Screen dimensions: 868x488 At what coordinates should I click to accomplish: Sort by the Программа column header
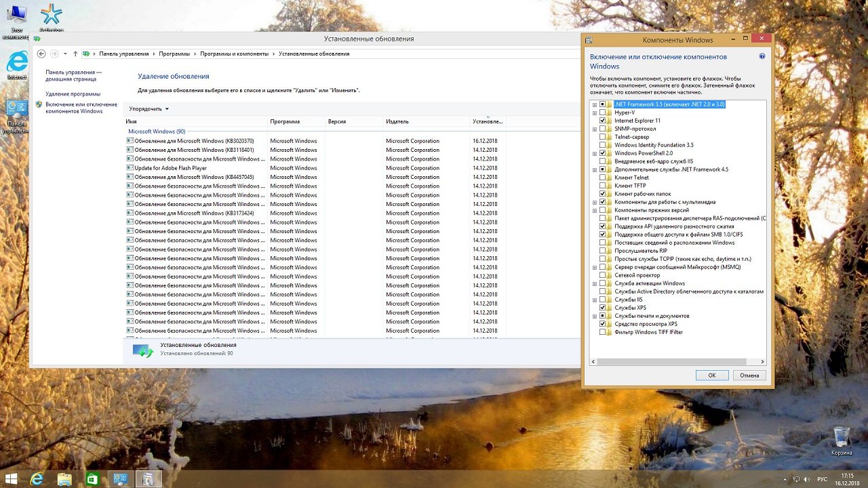click(x=297, y=121)
